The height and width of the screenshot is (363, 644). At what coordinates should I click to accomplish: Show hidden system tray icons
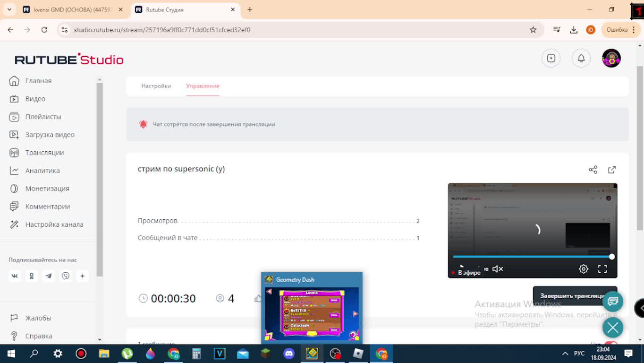coord(565,354)
